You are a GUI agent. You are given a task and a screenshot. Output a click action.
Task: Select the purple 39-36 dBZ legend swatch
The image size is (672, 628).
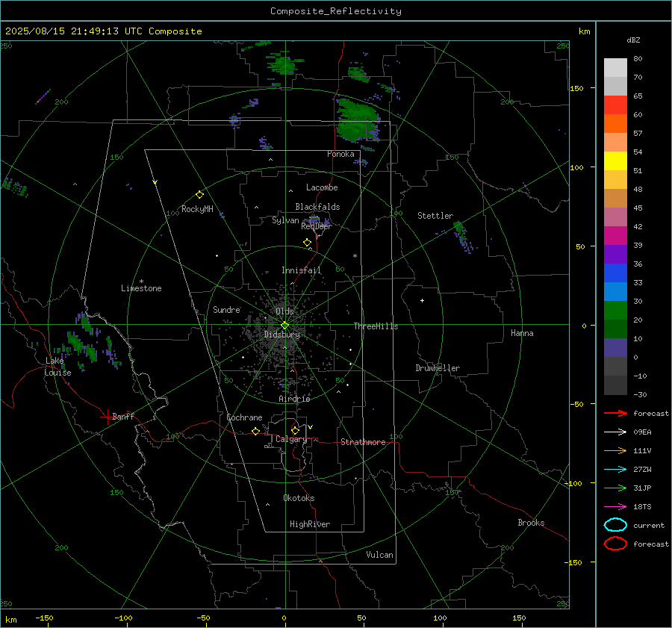pos(615,255)
